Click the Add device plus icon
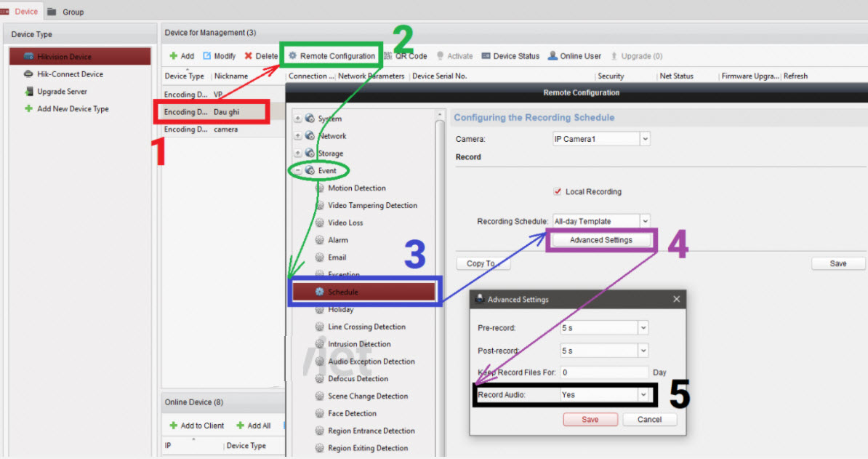Viewport: 868px width, 459px height. click(x=173, y=56)
